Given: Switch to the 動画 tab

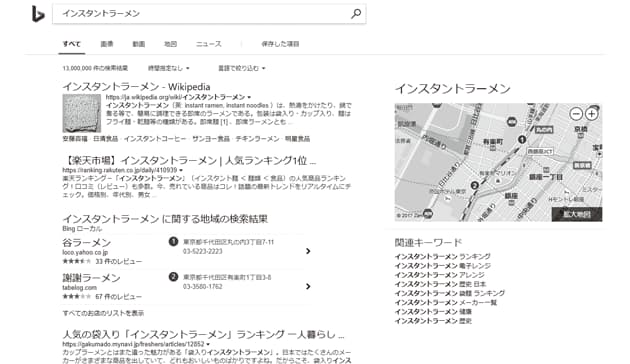Looking at the screenshot, I should (x=139, y=44).
